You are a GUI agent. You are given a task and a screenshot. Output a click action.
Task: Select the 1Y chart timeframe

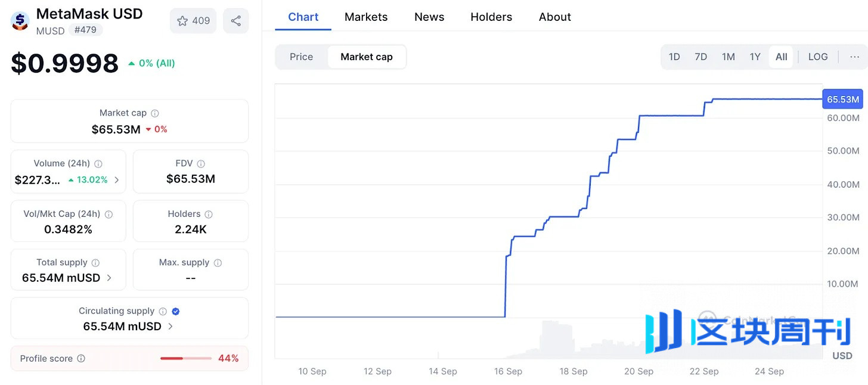[755, 57]
